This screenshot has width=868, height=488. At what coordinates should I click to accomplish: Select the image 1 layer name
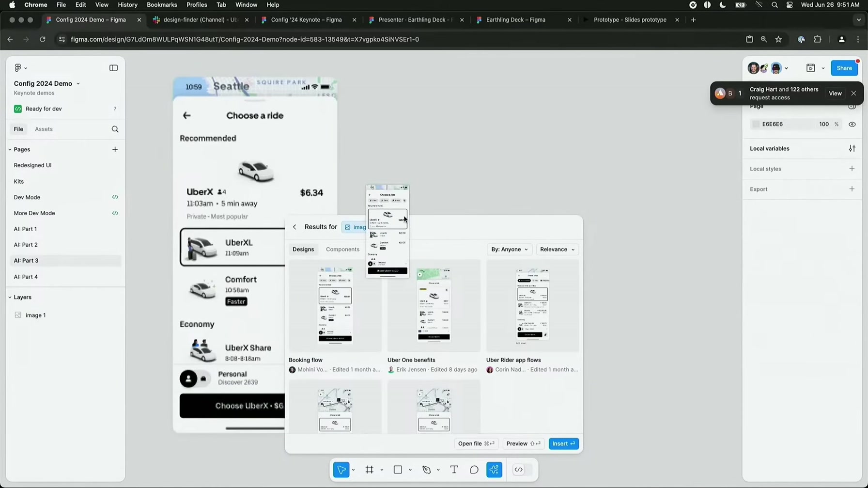point(35,315)
